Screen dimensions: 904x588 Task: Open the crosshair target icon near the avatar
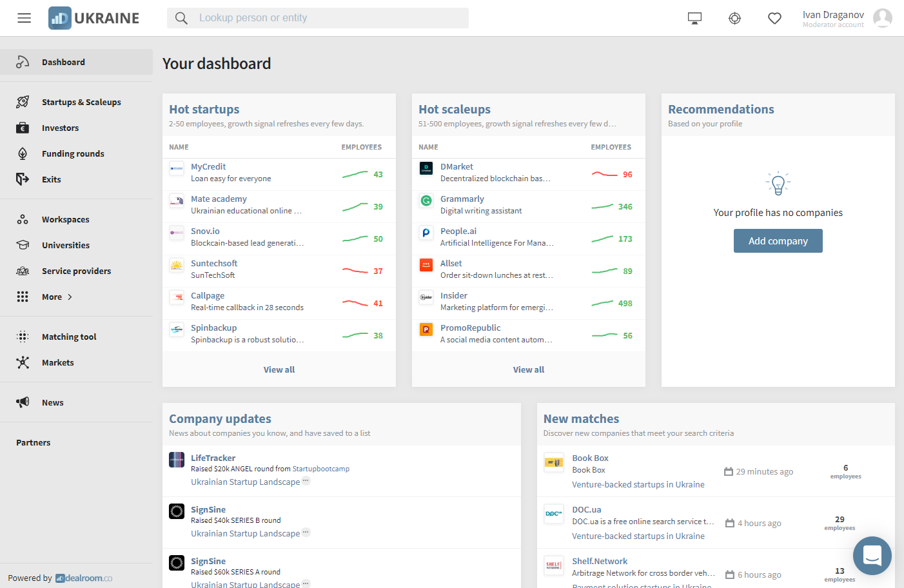coord(734,18)
